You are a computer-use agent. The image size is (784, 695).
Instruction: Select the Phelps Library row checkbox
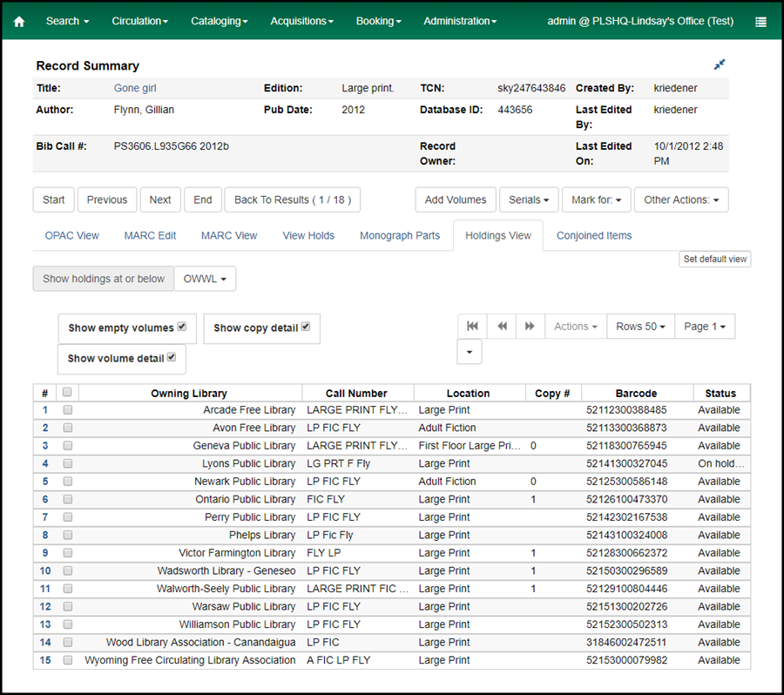tap(68, 535)
